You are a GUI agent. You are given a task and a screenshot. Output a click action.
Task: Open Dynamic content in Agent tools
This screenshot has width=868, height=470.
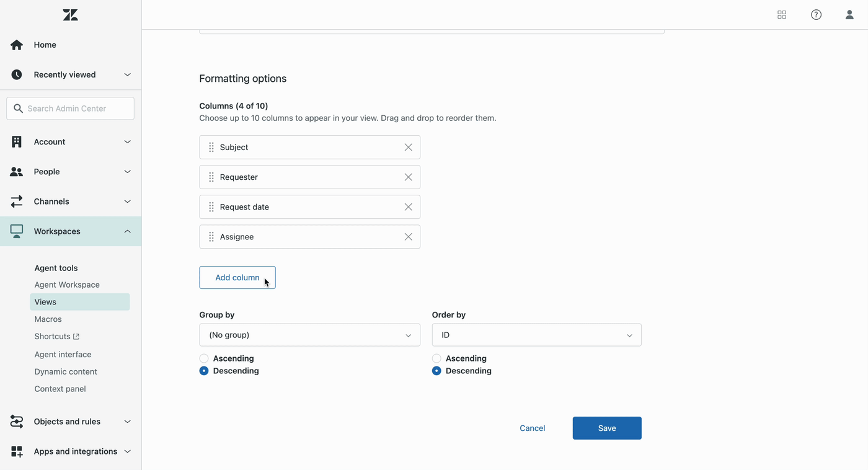point(66,371)
